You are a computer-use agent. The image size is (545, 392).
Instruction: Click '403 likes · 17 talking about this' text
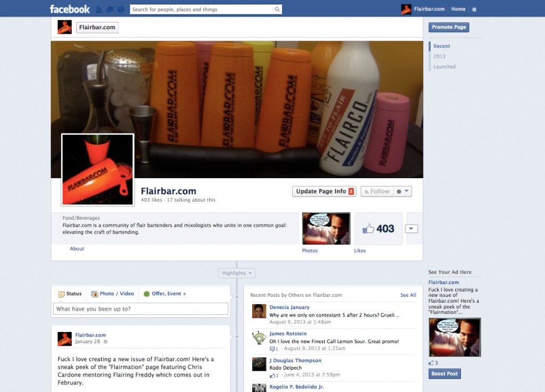pos(178,200)
